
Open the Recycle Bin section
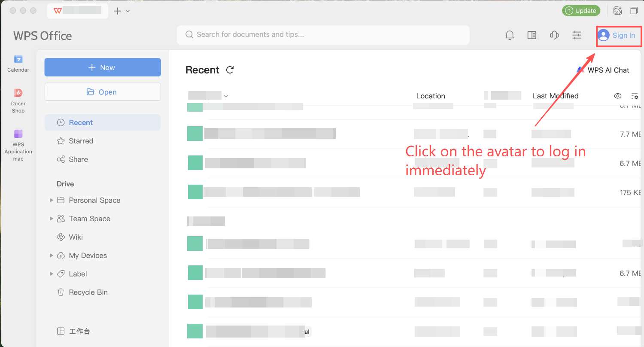(88, 292)
